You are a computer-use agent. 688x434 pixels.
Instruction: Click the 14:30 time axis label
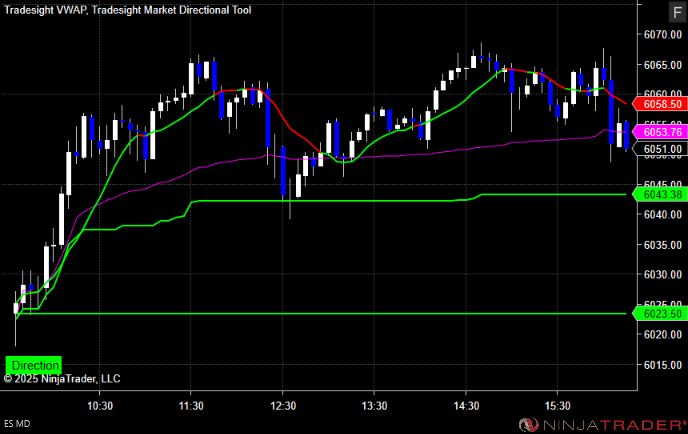466,406
